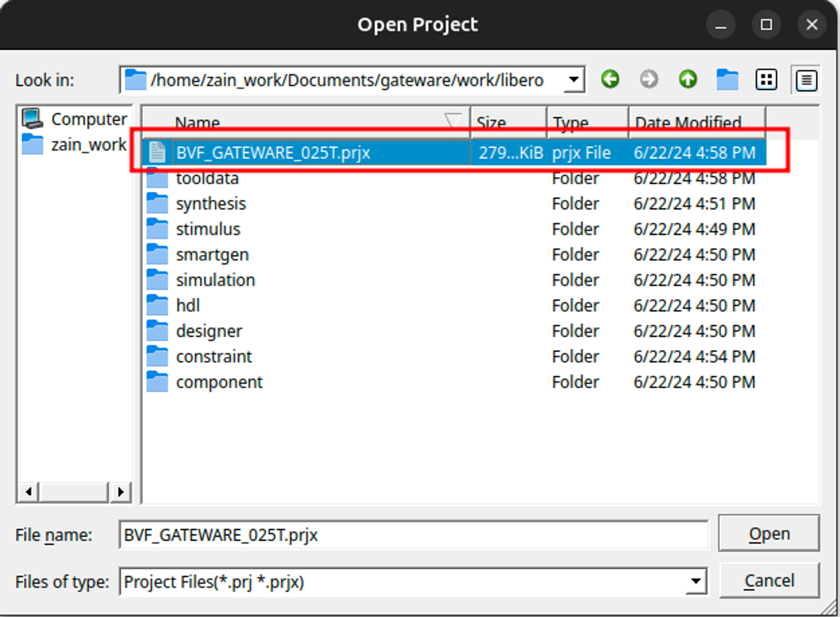Switch to List View mode icon

pos(766,79)
